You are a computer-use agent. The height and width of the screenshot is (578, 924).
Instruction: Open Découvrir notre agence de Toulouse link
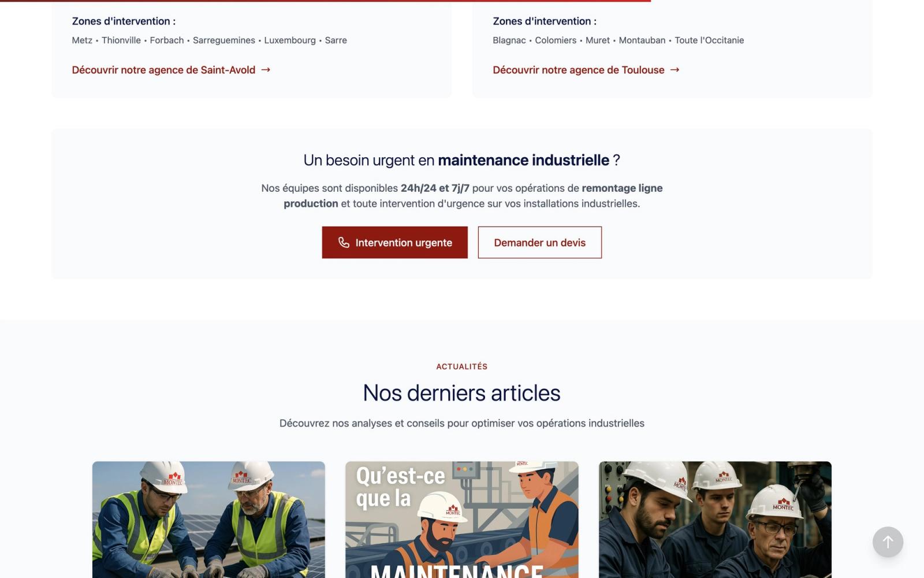pyautogui.click(x=586, y=70)
